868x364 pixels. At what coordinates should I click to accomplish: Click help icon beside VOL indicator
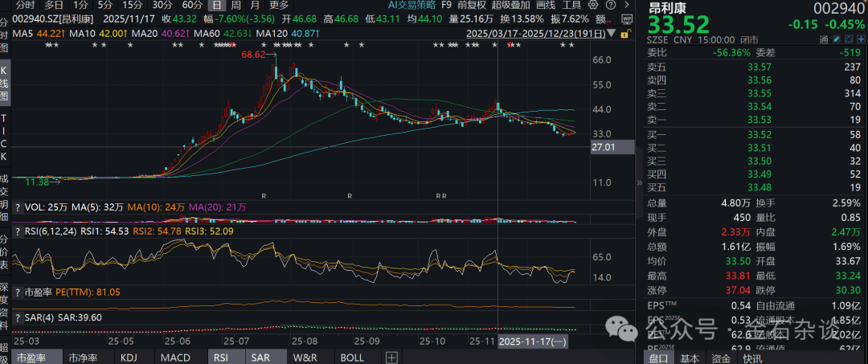tap(18, 207)
